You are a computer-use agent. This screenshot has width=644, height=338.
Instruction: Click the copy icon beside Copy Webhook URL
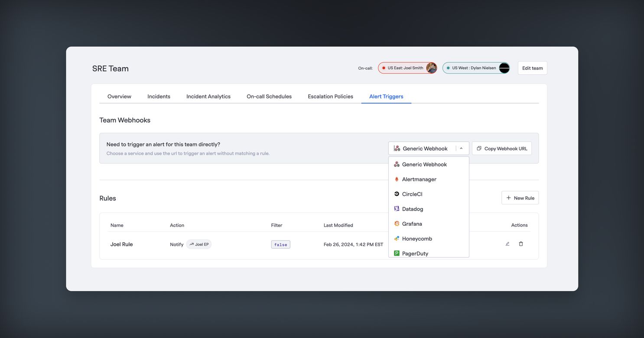[479, 148]
